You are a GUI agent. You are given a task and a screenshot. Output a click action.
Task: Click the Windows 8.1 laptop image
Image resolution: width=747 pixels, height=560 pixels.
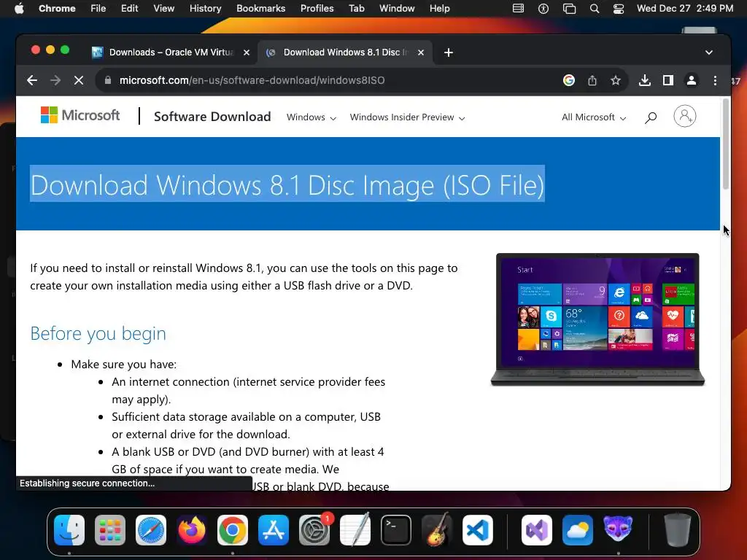(597, 319)
